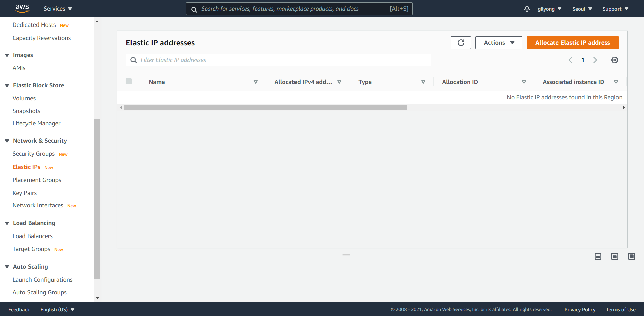Collapse the Load Balancing section
This screenshot has width=644, height=316.
[x=7, y=223]
